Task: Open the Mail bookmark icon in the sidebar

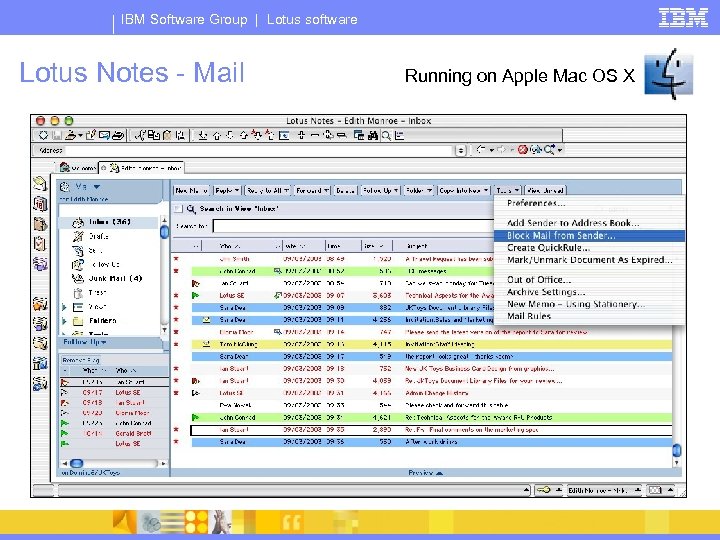Action: pyautogui.click(x=40, y=184)
